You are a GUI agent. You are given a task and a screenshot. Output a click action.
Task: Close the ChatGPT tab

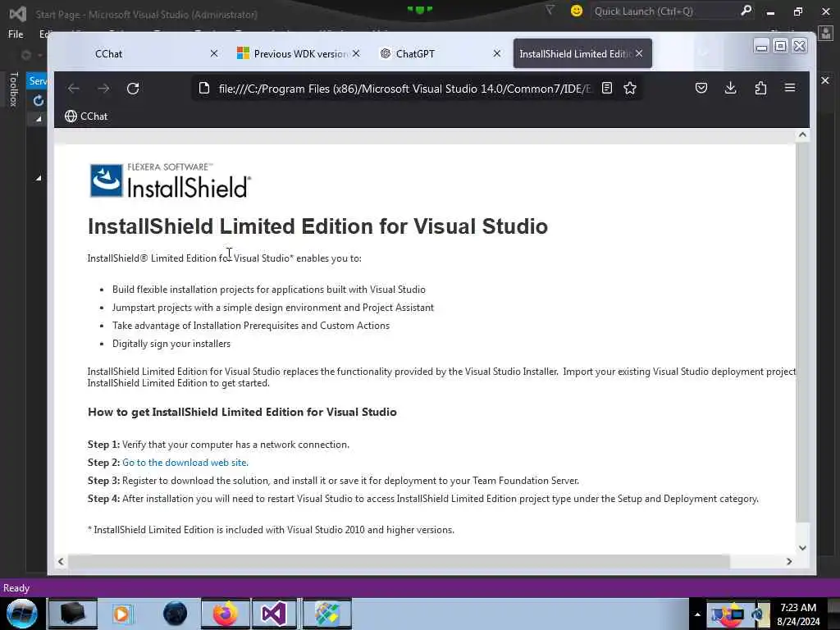point(496,53)
